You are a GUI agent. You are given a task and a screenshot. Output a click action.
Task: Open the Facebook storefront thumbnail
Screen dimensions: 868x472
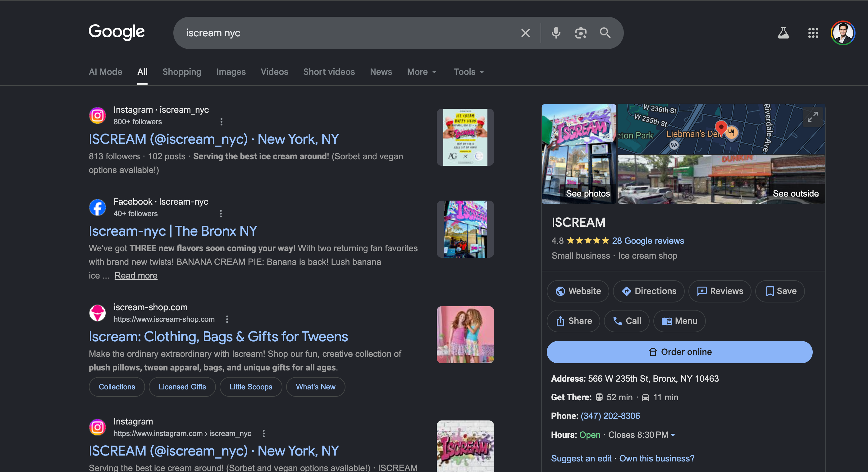pos(465,229)
